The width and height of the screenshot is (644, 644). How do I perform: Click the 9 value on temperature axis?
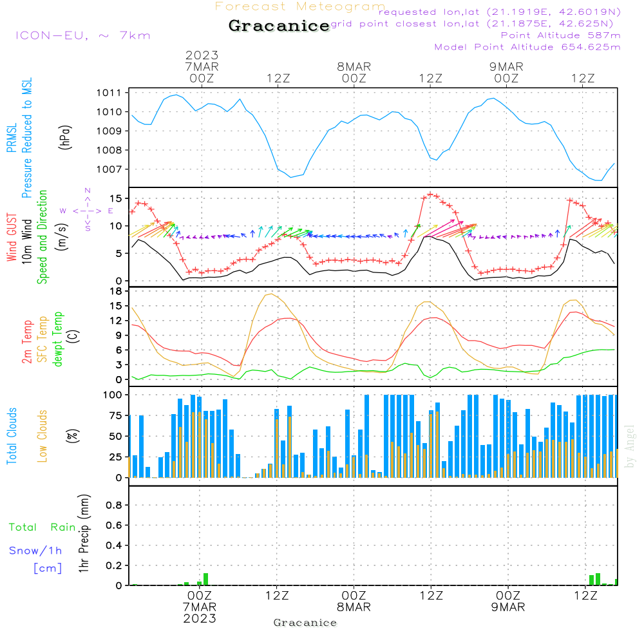(118, 336)
